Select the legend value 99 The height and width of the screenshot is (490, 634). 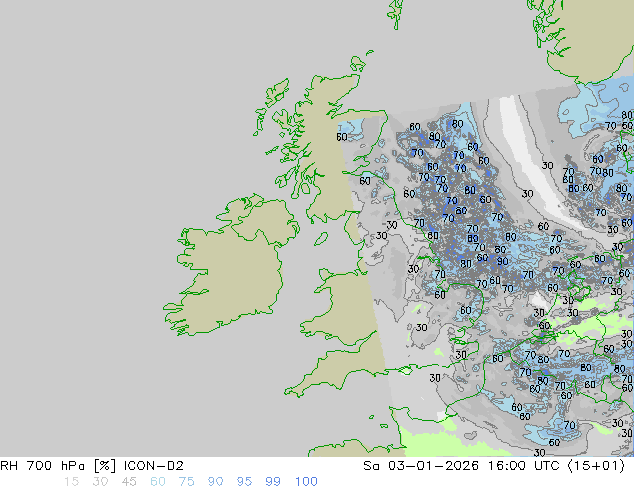coord(273,482)
